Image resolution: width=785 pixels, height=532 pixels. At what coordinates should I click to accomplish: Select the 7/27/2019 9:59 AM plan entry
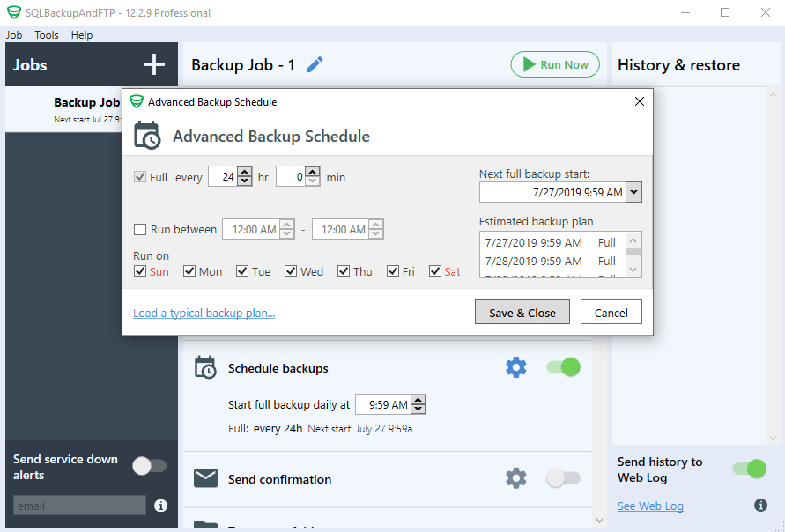pos(550,243)
